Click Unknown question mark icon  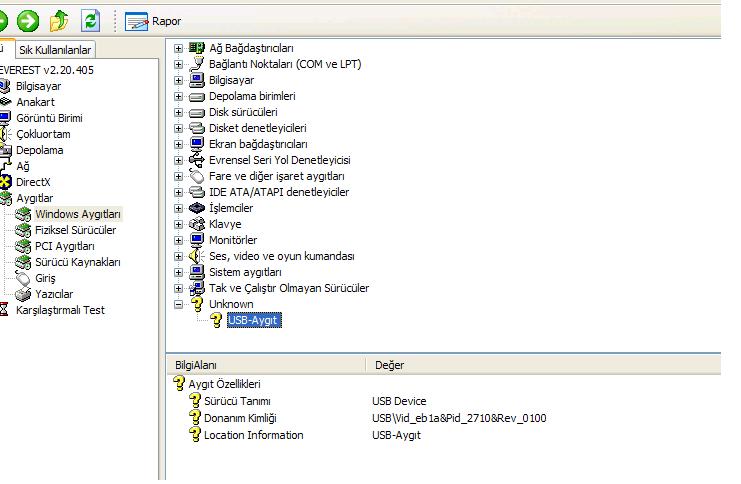click(197, 304)
